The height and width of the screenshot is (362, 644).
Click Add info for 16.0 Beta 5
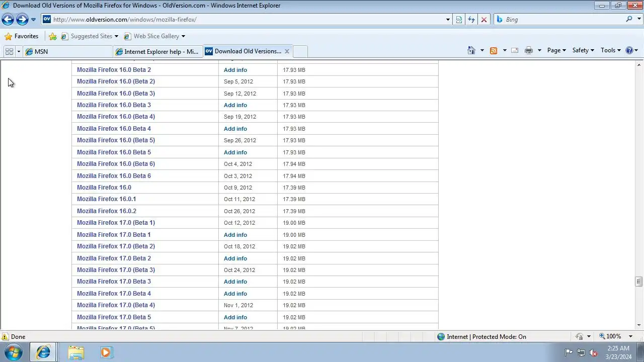tap(235, 152)
